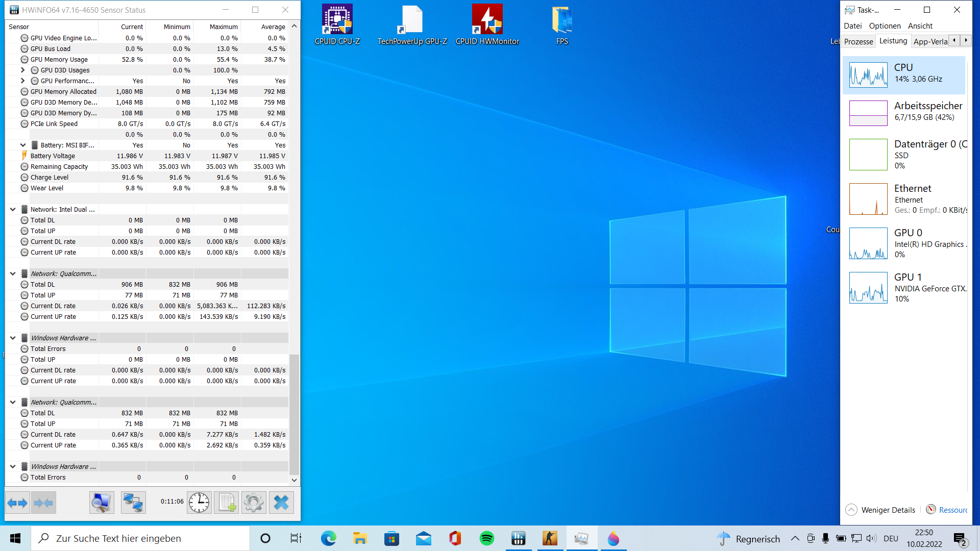This screenshot has width=980, height=551.
Task: Collapse the Network: Intel Dual sensor group
Action: click(13, 209)
